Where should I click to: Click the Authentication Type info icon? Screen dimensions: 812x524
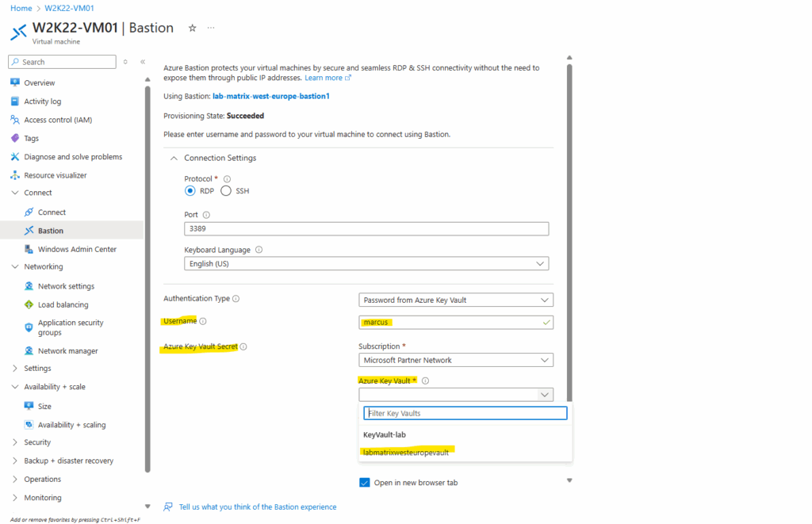[236, 298]
